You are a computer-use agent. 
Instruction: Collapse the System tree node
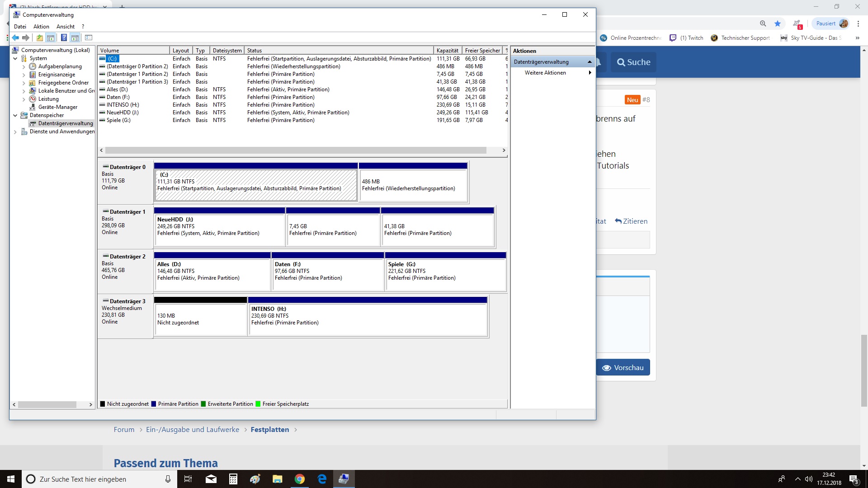pyautogui.click(x=15, y=59)
